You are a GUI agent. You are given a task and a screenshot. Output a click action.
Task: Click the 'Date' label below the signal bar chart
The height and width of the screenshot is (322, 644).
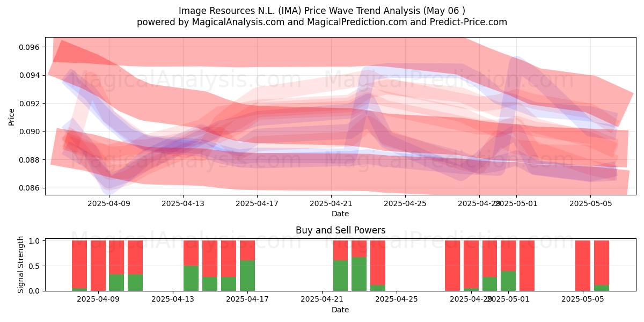click(340, 310)
